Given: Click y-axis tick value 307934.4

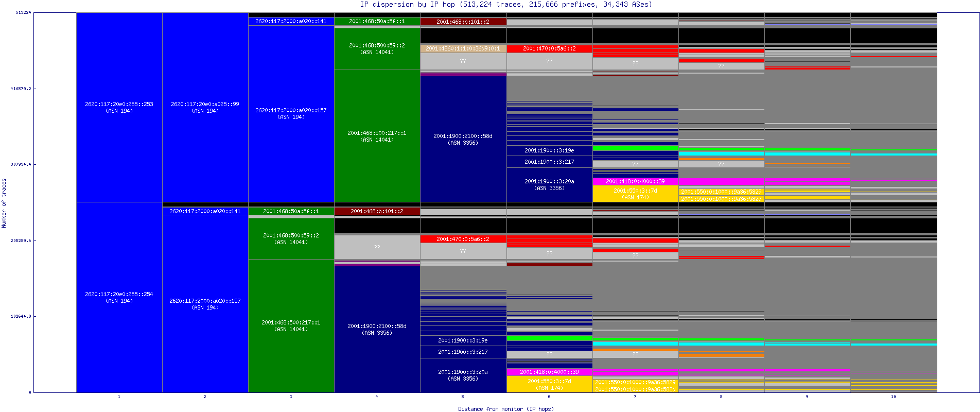Looking at the screenshot, I should pyautogui.click(x=21, y=164).
